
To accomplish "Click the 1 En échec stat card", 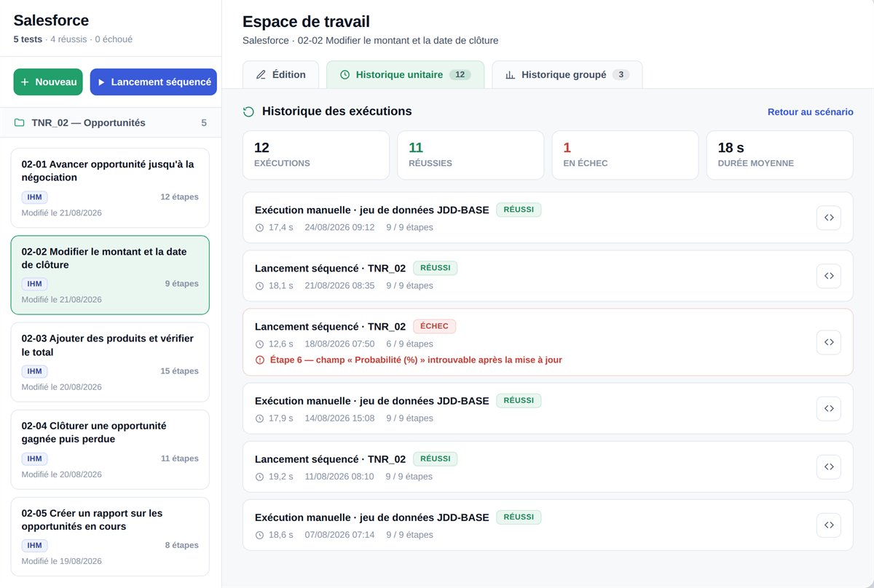I will [x=625, y=155].
